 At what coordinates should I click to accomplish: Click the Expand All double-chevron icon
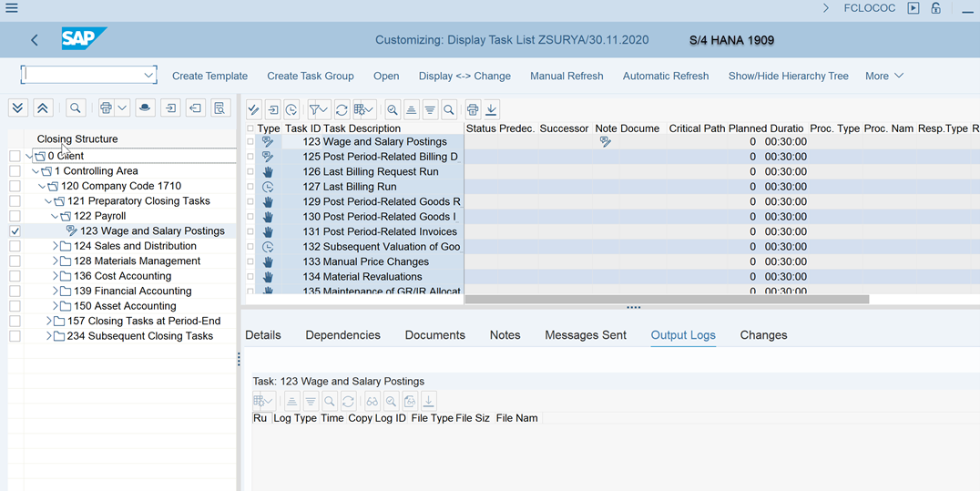click(17, 108)
